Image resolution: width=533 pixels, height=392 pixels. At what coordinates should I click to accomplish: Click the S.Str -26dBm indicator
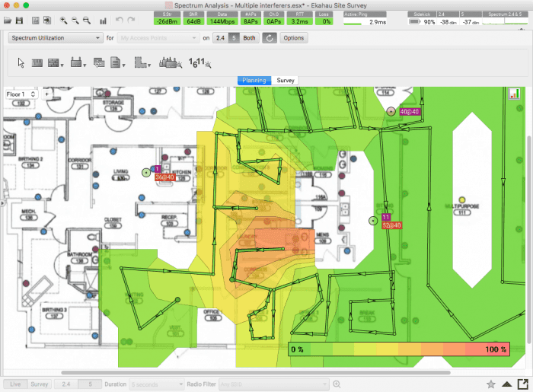click(x=167, y=18)
